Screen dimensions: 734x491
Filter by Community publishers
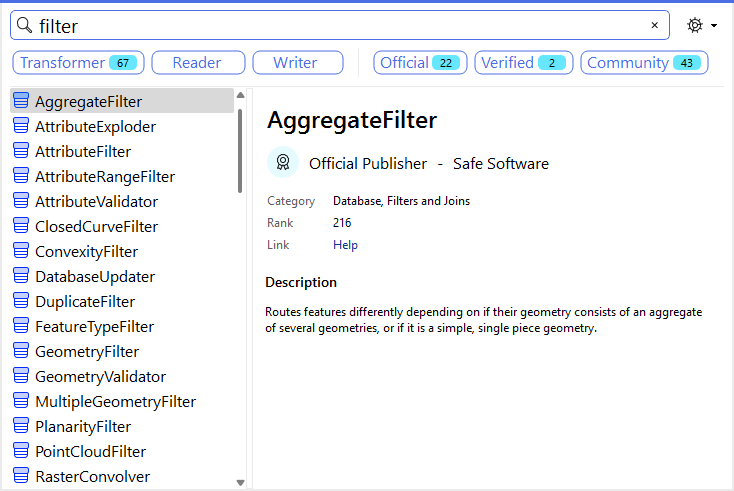(x=643, y=63)
